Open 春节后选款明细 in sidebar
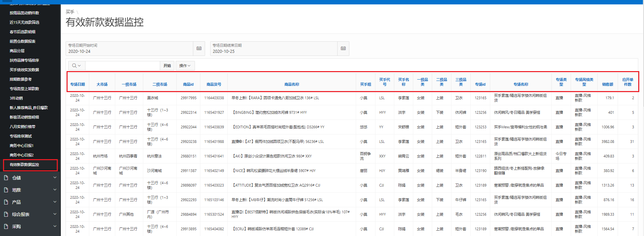644x236 pixels. [x=22, y=32]
